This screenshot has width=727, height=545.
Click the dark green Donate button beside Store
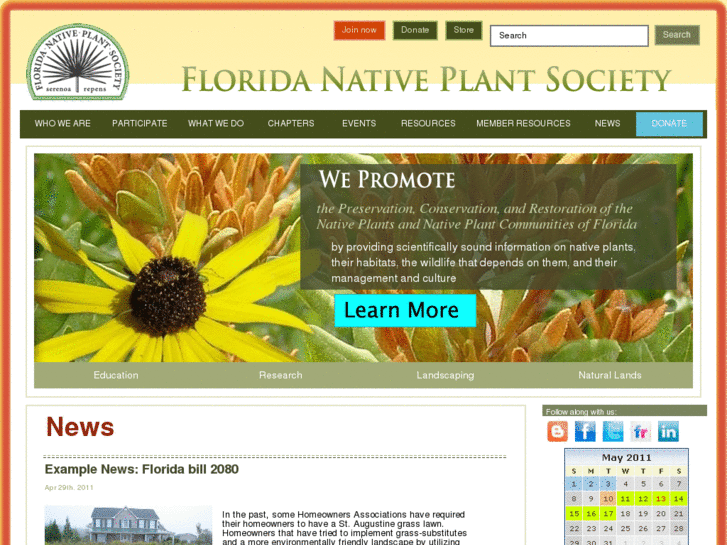click(x=415, y=30)
